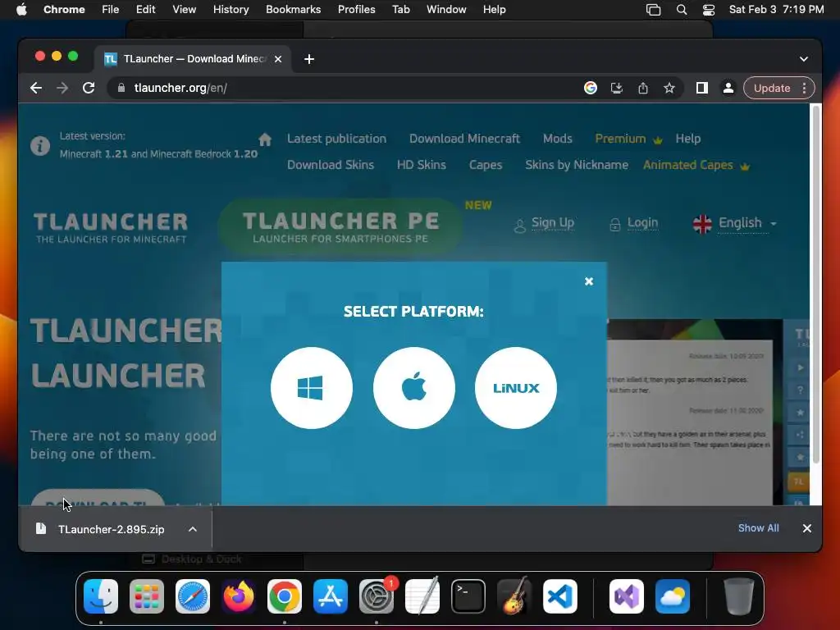Go back in Chrome history
Image resolution: width=840 pixels, height=630 pixels.
36,88
